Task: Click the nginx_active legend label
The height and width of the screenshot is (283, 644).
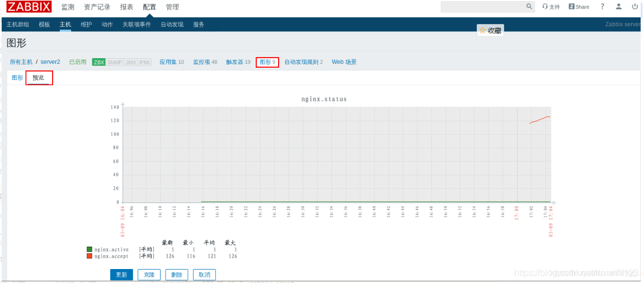Action: [x=112, y=249]
